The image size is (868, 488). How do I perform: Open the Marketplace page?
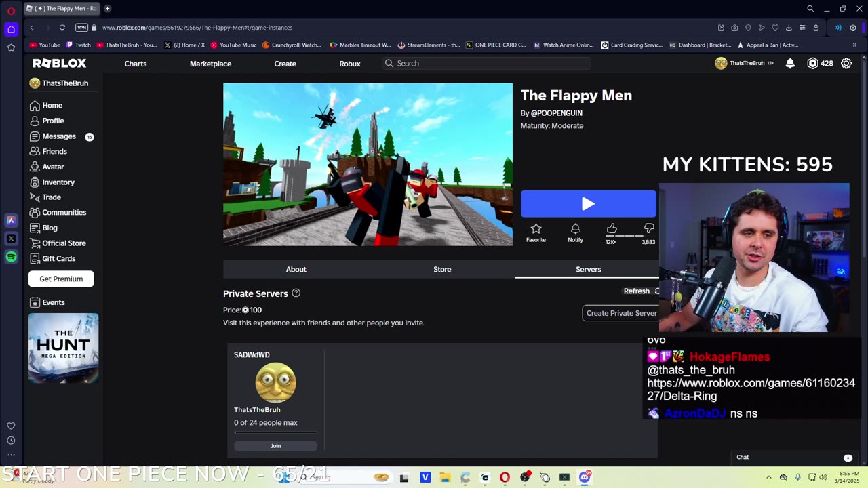(x=210, y=64)
